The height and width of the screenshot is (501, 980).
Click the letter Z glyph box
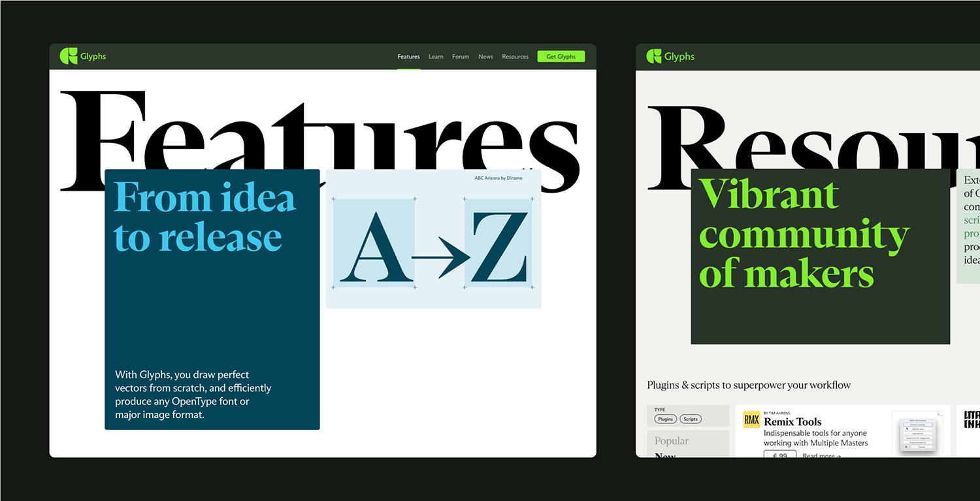click(498, 243)
